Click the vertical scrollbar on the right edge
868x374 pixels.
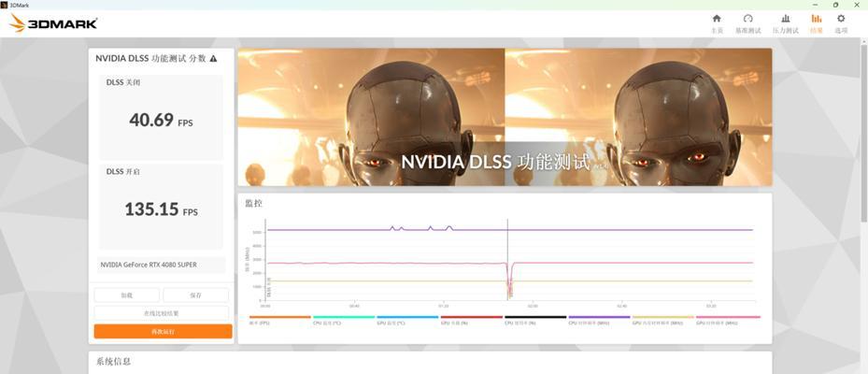[864, 133]
